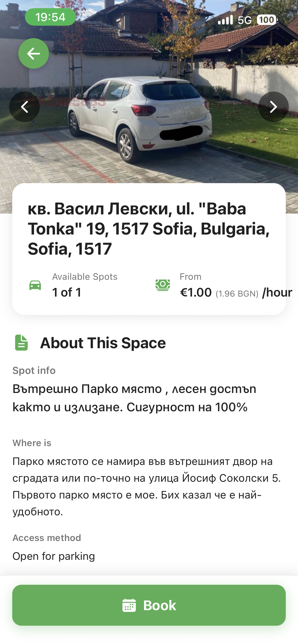The width and height of the screenshot is (298, 644).
Task: Tap the "1 of 1" available spots value
Action: [67, 292]
